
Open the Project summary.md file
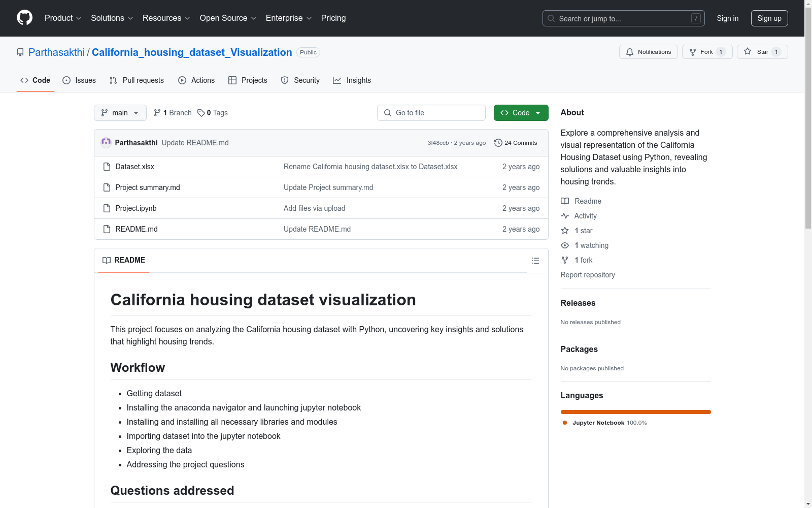pyautogui.click(x=148, y=187)
